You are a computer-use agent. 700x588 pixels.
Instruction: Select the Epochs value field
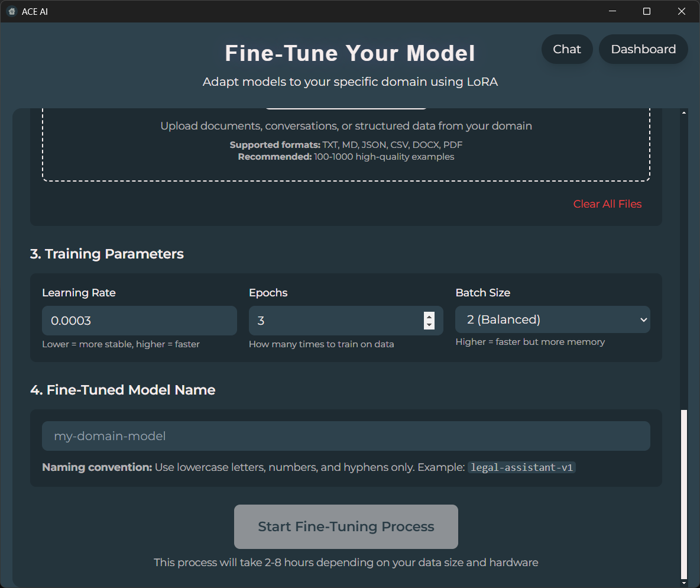point(337,320)
